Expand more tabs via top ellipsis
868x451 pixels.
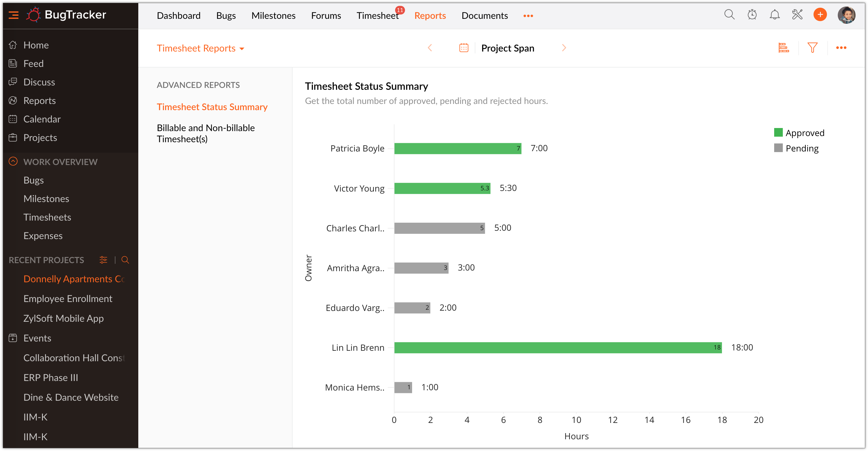coord(528,16)
